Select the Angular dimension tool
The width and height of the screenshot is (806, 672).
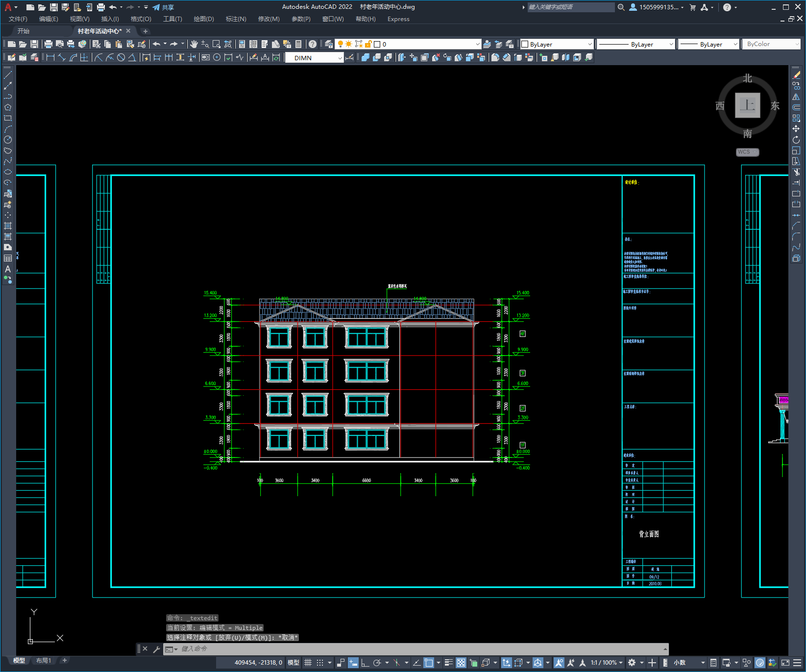[132, 57]
